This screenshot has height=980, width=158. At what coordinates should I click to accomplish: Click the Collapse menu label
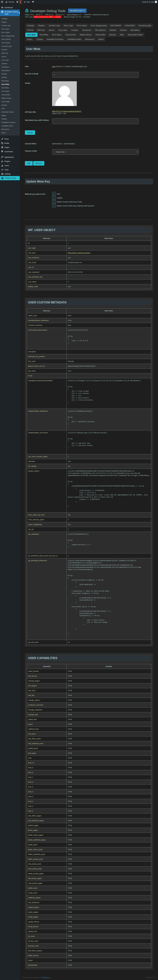pos(10,178)
